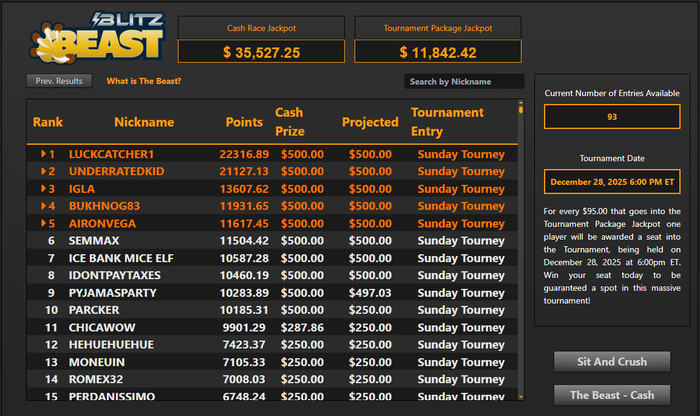Select the Projected column header
Viewport: 700px width, 416px height.
point(370,122)
